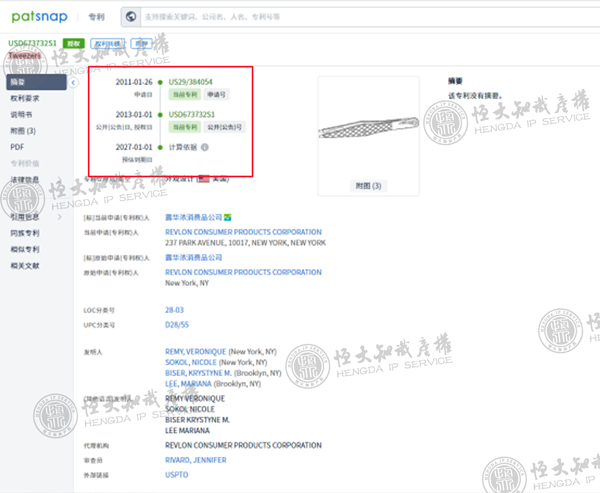600x493 pixels.
Task: Open the globe database selector icon
Action: pyautogui.click(x=131, y=17)
